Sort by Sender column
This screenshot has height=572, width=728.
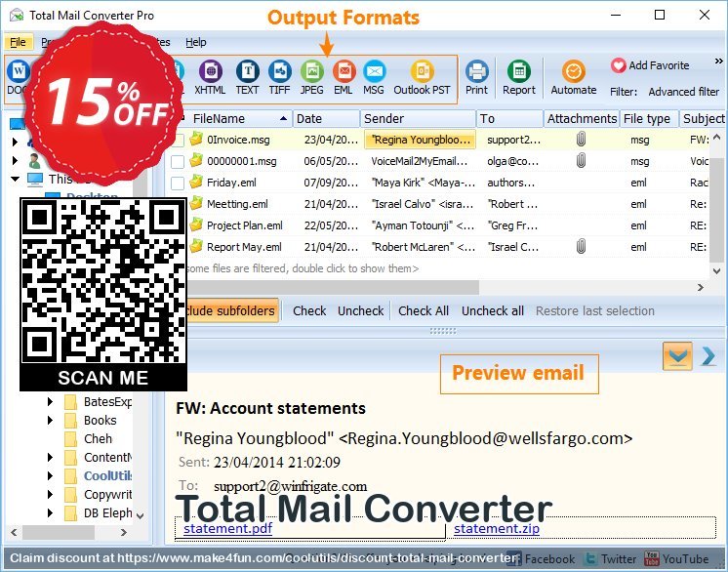(418, 119)
